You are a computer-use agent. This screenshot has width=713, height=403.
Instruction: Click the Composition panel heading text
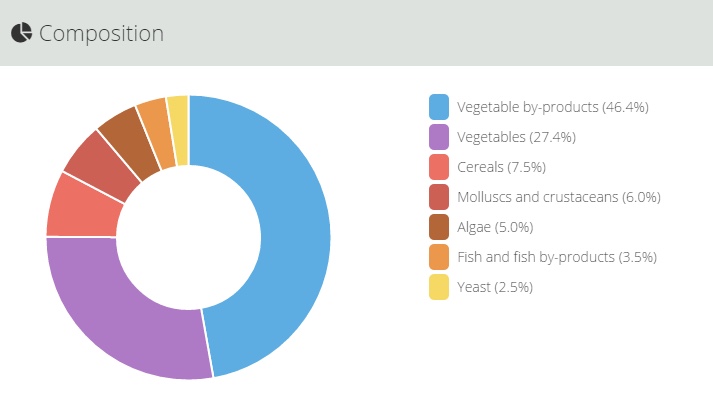click(x=101, y=33)
